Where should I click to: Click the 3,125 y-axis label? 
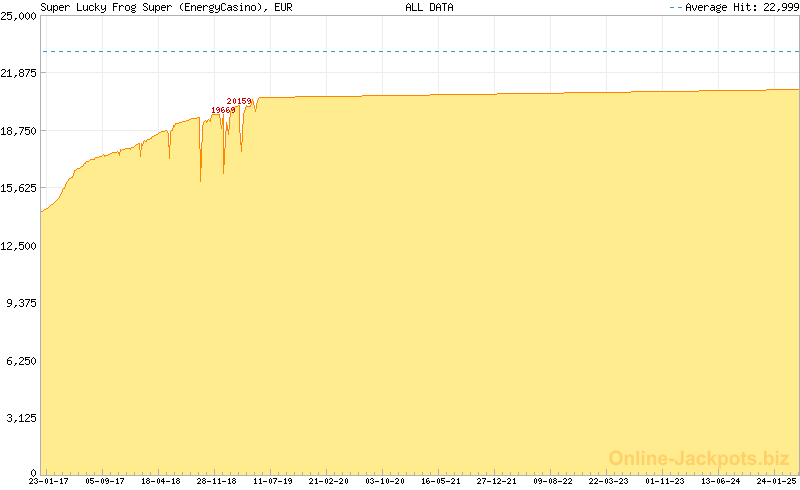(22, 419)
